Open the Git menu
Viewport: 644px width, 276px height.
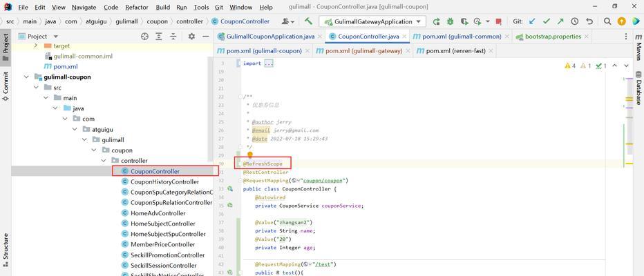click(219, 7)
